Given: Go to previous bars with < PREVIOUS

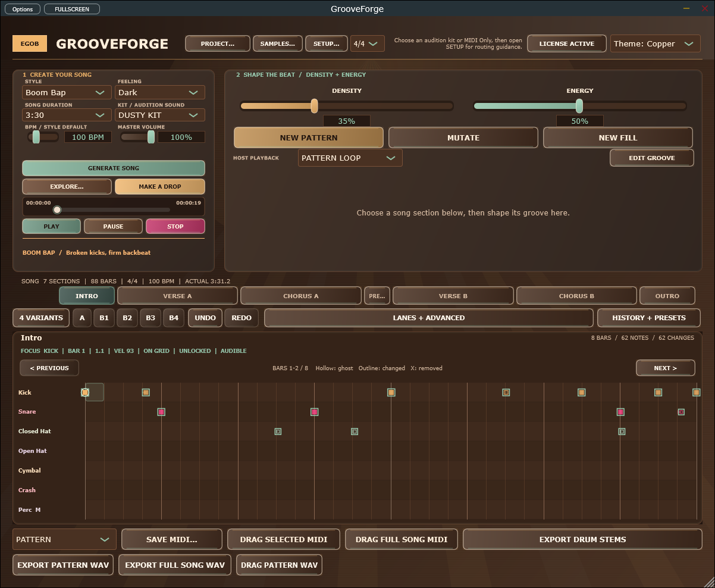Looking at the screenshot, I should 49,368.
